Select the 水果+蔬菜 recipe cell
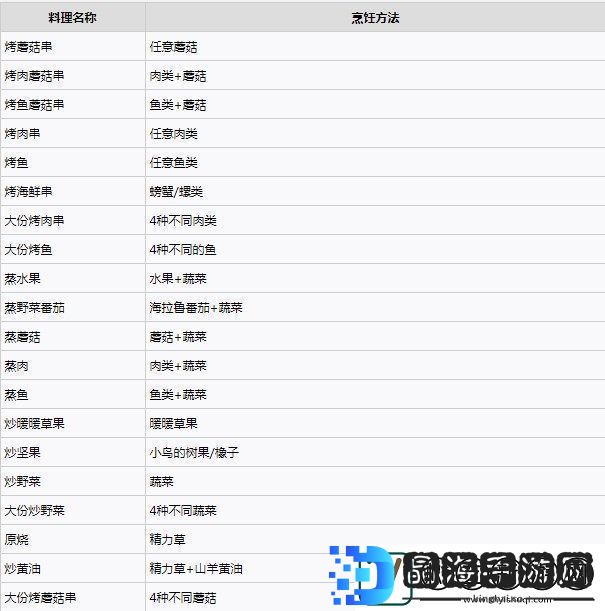The width and height of the screenshot is (605, 611). (375, 279)
